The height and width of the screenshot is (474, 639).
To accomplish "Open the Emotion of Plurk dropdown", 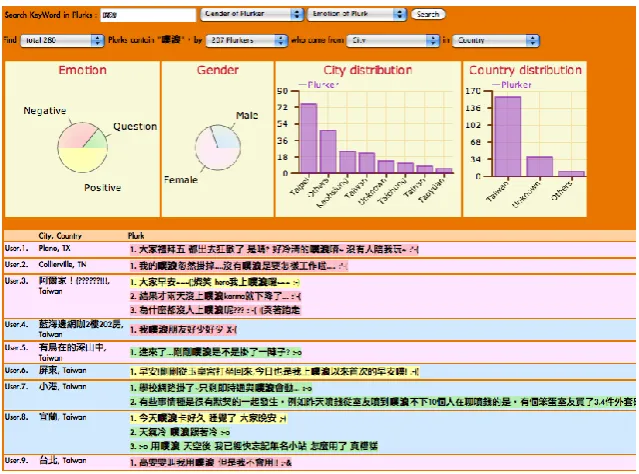I will tap(357, 14).
